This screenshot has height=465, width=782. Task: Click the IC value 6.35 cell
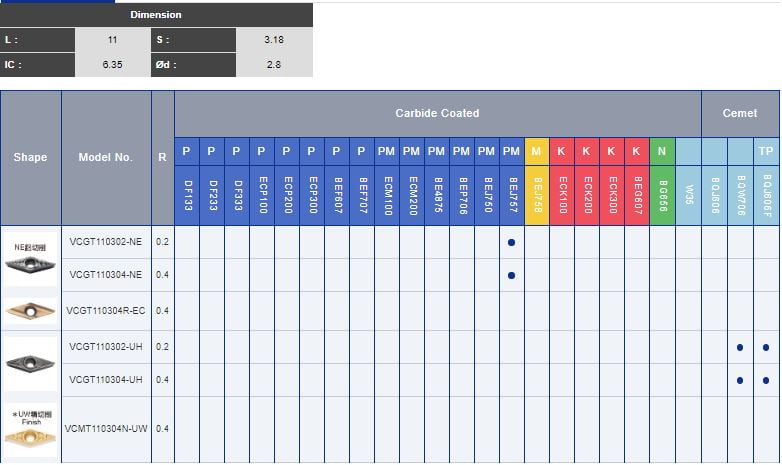click(113, 65)
